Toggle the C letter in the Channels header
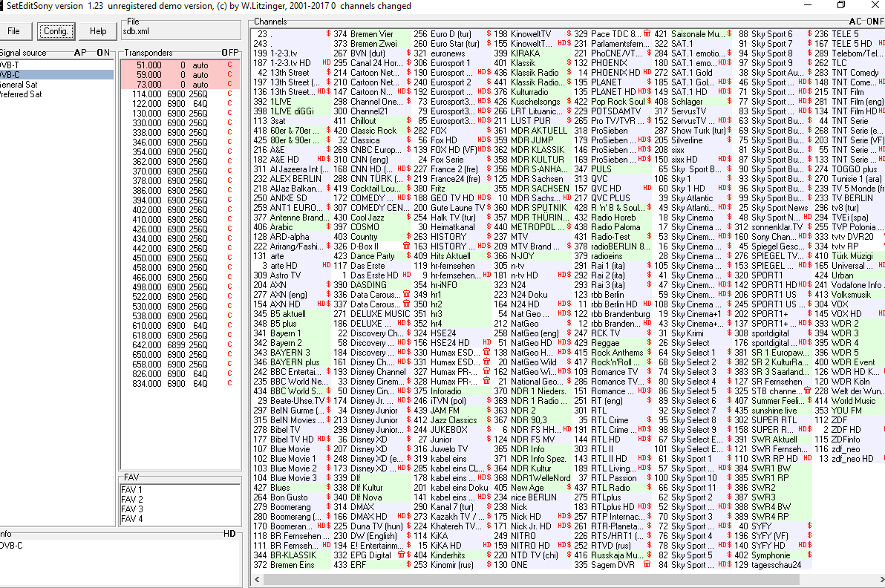Screen dimensions: 885x588 (x=860, y=22)
